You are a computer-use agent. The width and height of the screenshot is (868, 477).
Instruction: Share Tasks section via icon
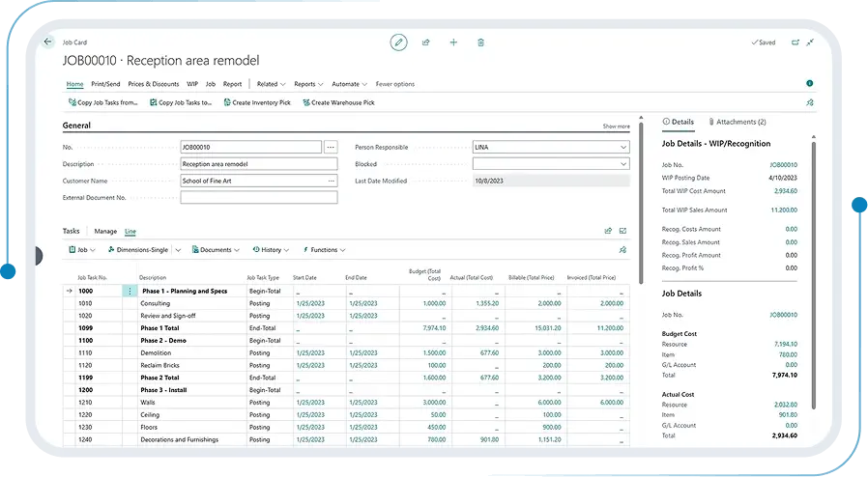[608, 231]
